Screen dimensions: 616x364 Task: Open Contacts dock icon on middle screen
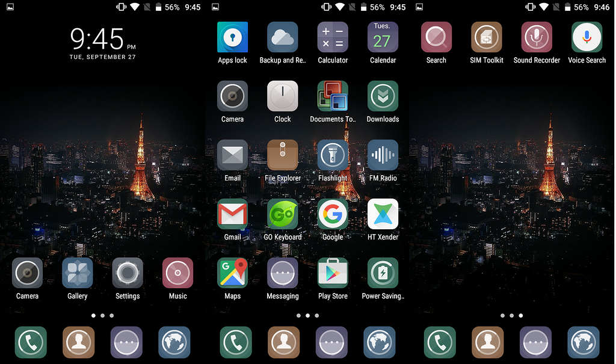284,342
